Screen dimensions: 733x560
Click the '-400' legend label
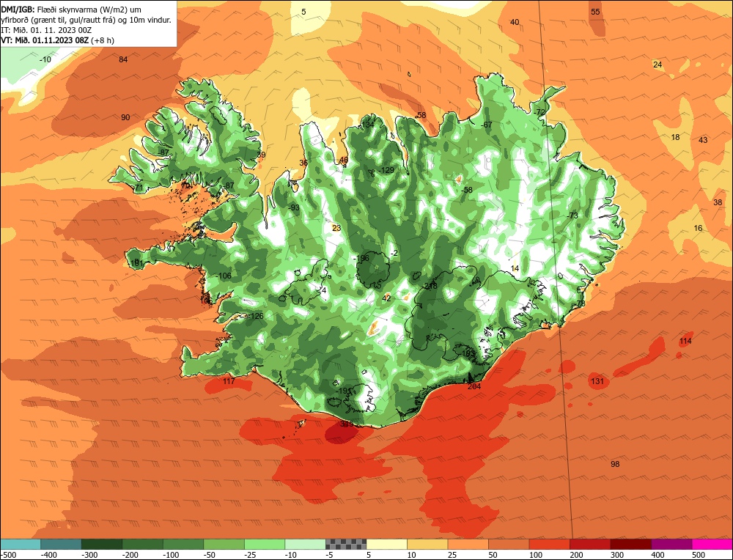48,555
